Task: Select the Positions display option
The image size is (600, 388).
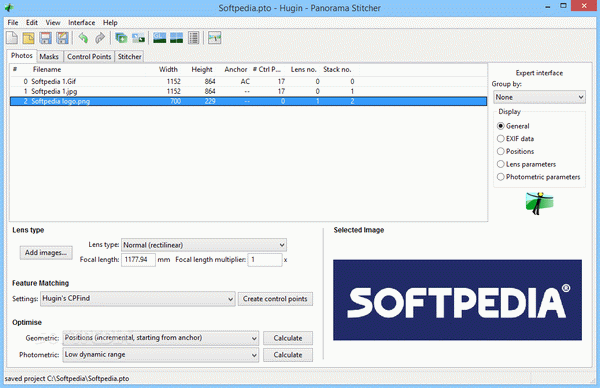Action: pos(500,151)
